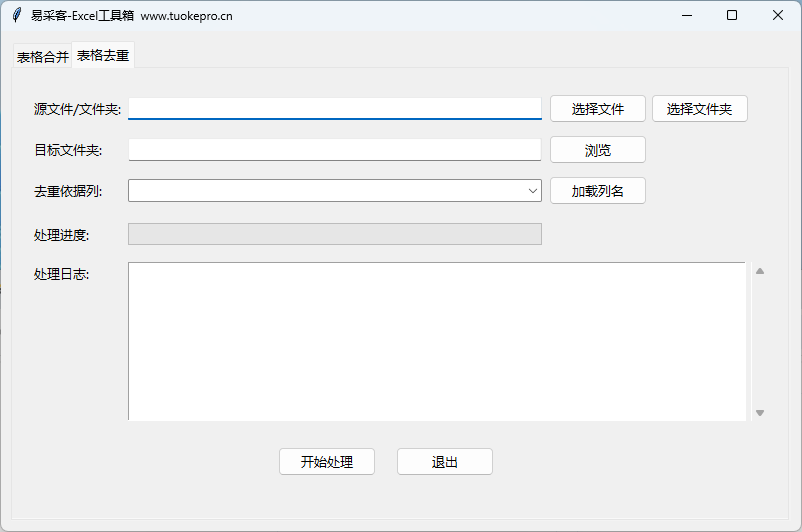Click the 选择文件 button
This screenshot has height=532, width=802.
597,108
